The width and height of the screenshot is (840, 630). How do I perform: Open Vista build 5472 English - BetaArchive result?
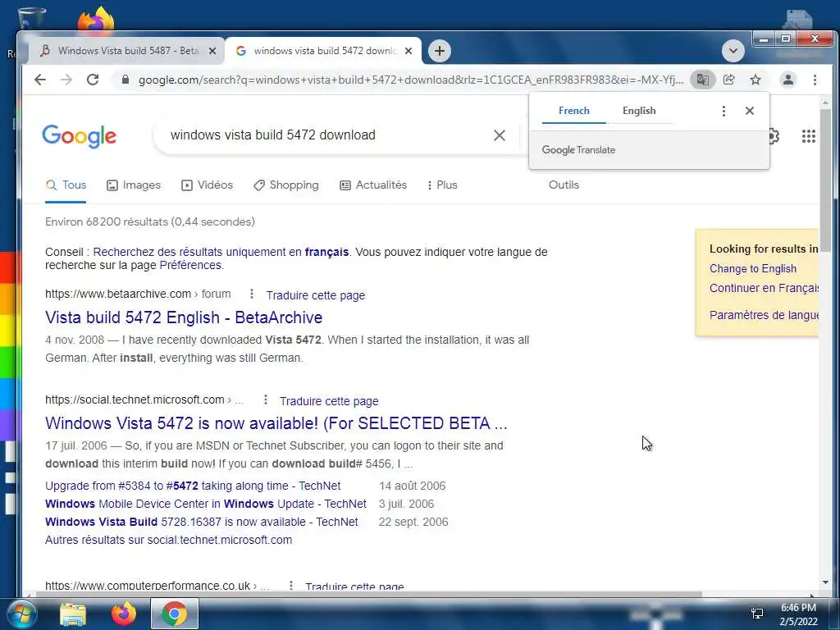click(x=184, y=317)
